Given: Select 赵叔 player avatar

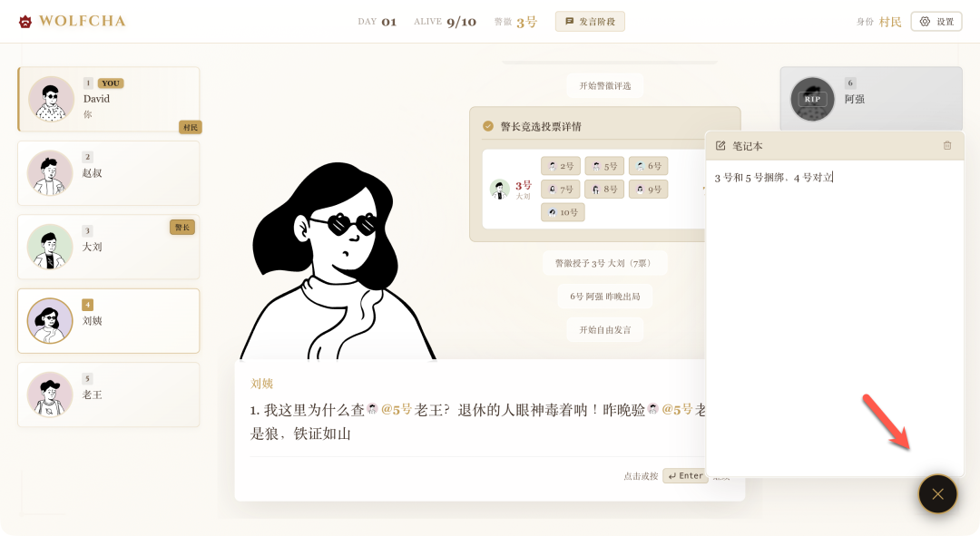Looking at the screenshot, I should click(x=50, y=173).
